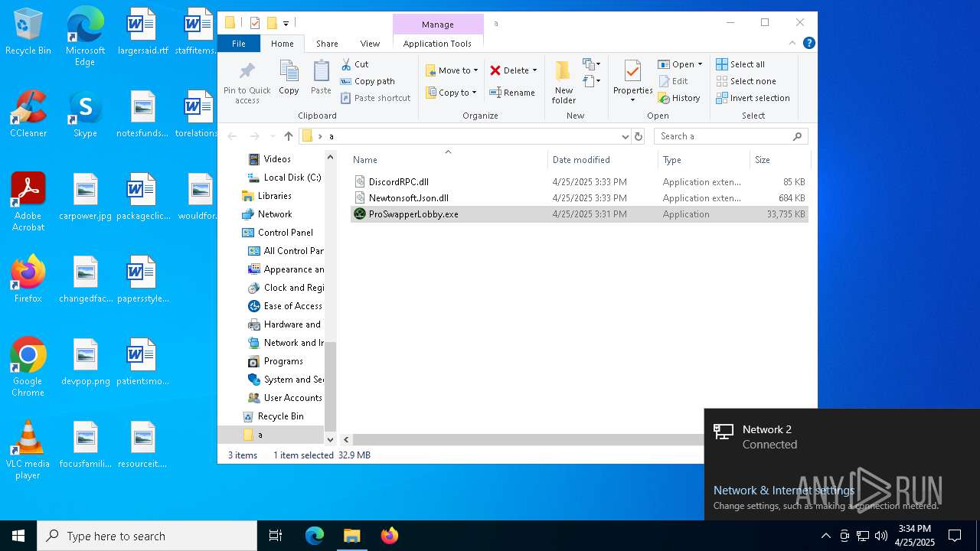Create a New folder
Screen dimensions: 980x551
point(563,82)
